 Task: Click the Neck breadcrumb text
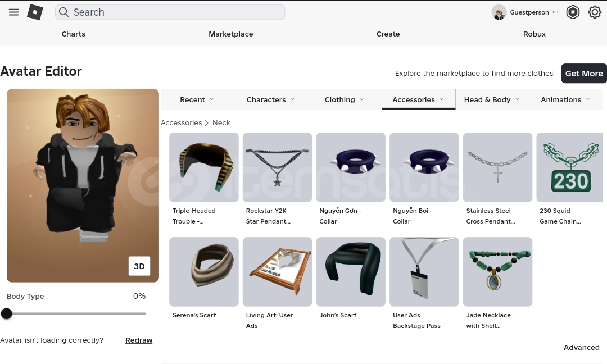coord(221,122)
